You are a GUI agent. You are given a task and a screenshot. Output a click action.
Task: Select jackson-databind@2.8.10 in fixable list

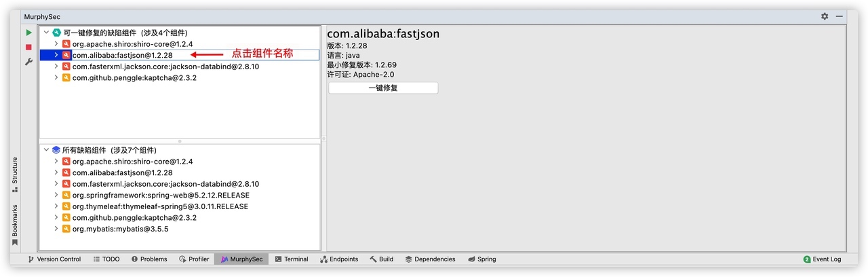pyautogui.click(x=165, y=67)
